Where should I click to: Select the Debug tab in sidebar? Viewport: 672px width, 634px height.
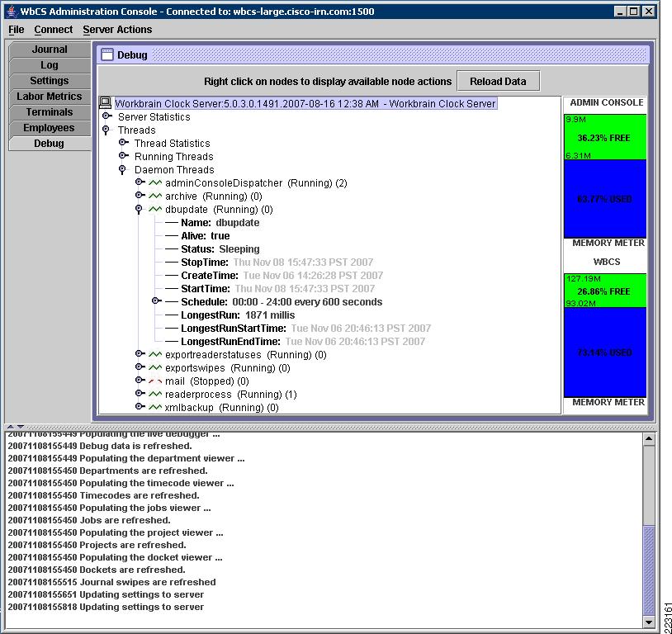pyautogui.click(x=50, y=144)
